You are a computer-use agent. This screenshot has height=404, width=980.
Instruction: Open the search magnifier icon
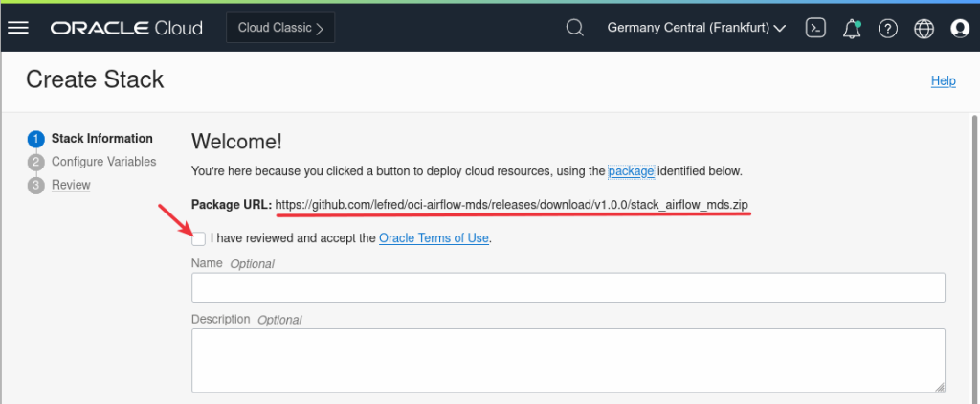pos(574,28)
